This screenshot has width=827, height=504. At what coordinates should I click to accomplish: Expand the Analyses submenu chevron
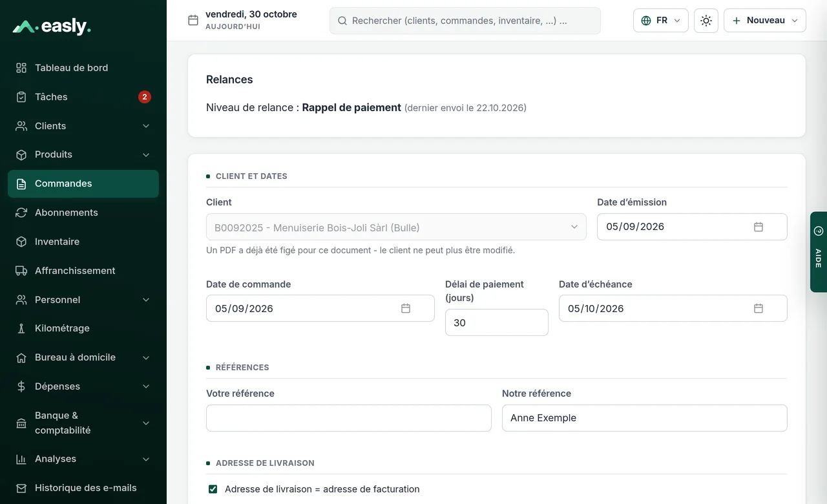146,459
